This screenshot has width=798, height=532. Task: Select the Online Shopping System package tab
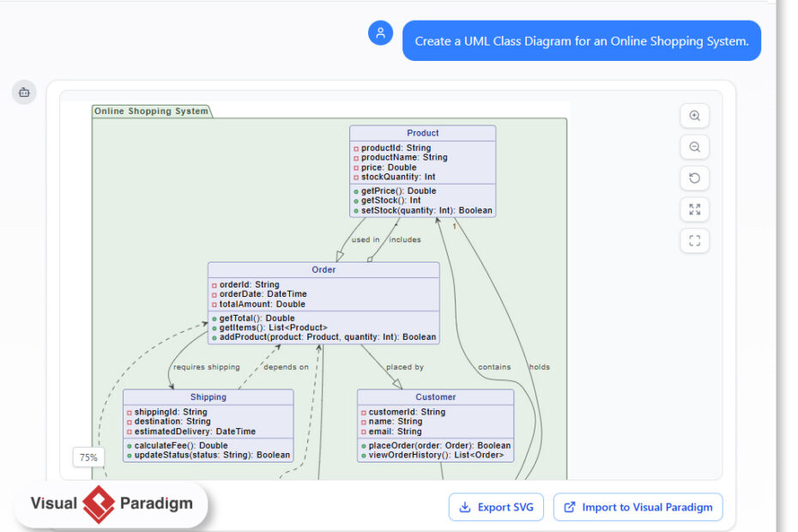[x=152, y=111]
